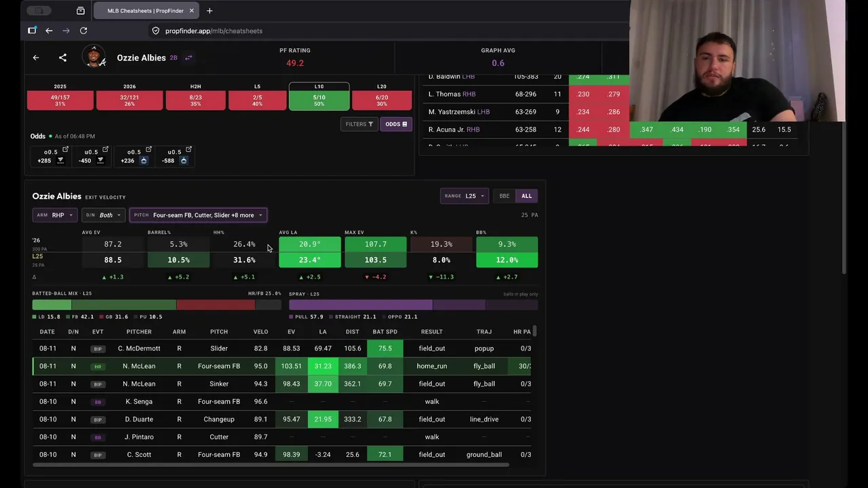
Task: Sort game log by BAT SPD column
Action: [385, 331]
